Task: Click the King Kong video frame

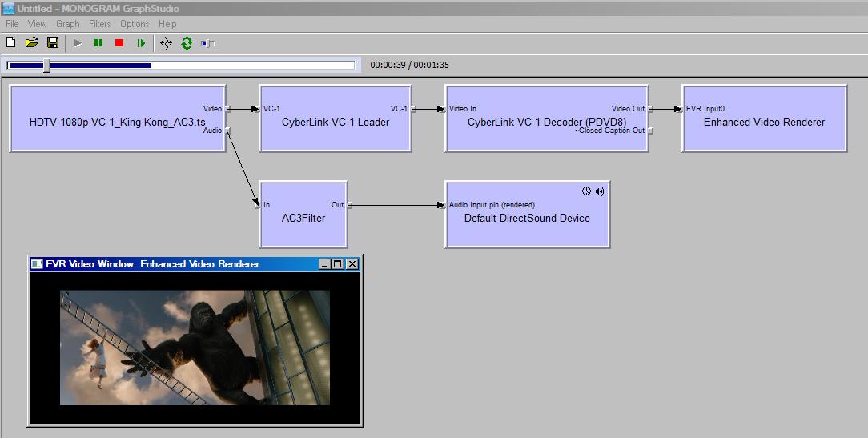Action: coord(195,348)
